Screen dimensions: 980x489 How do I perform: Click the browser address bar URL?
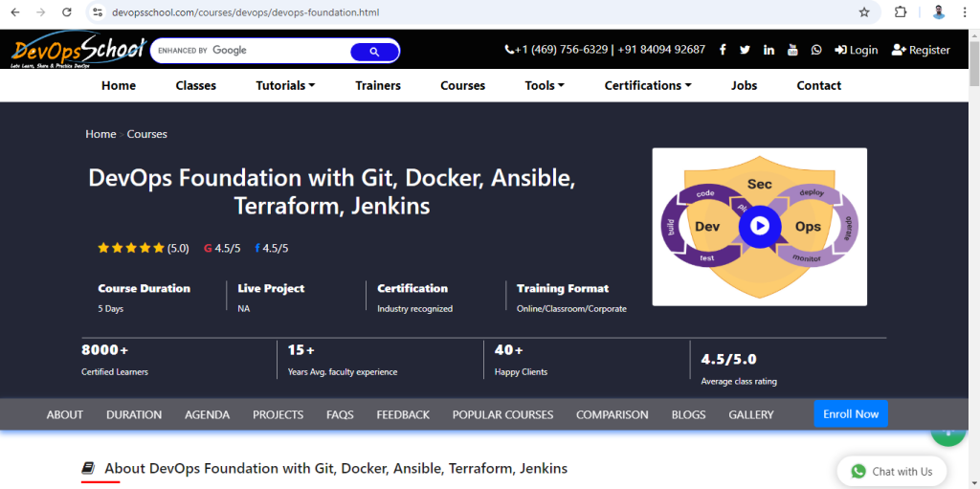[x=245, y=12]
